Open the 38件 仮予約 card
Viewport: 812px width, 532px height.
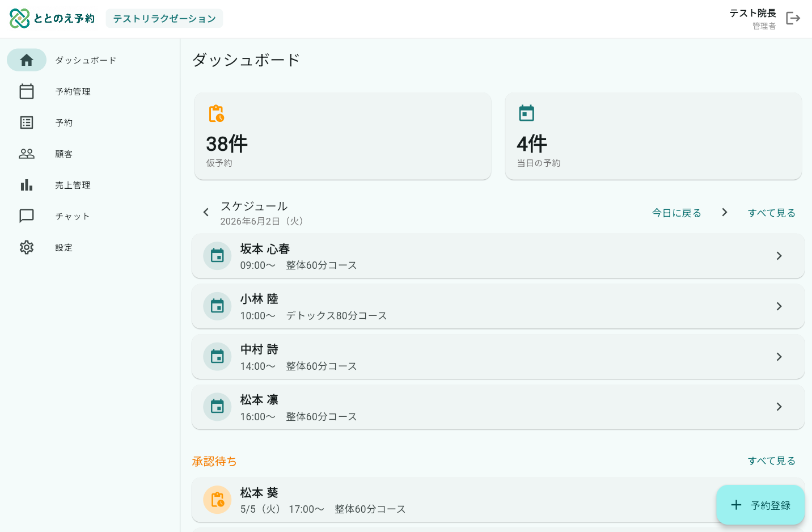click(342, 136)
